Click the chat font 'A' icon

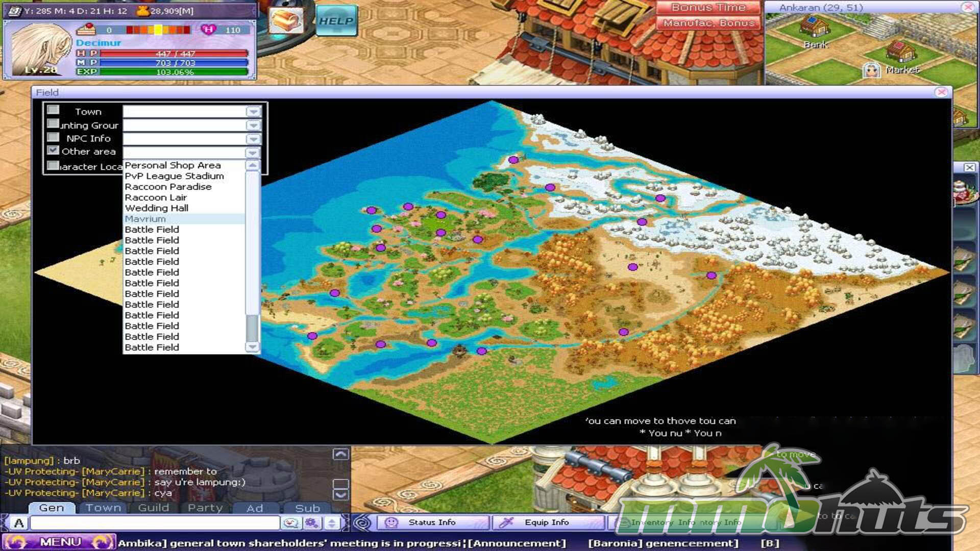[19, 523]
